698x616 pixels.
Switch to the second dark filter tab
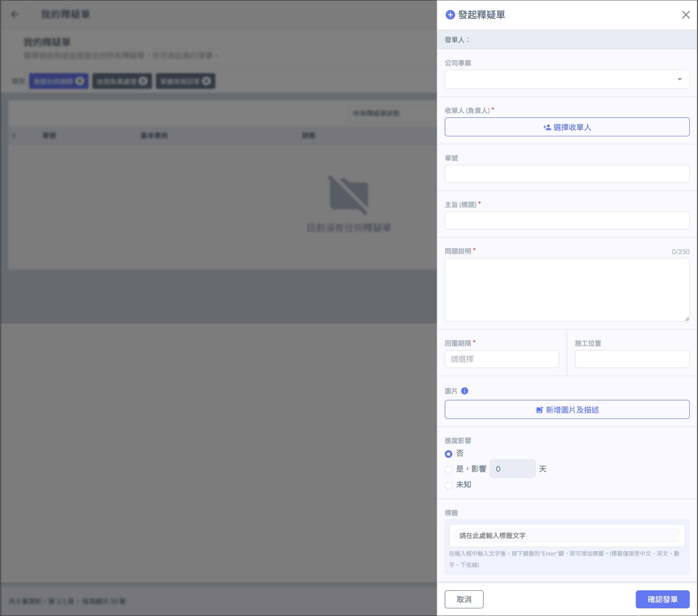(122, 81)
